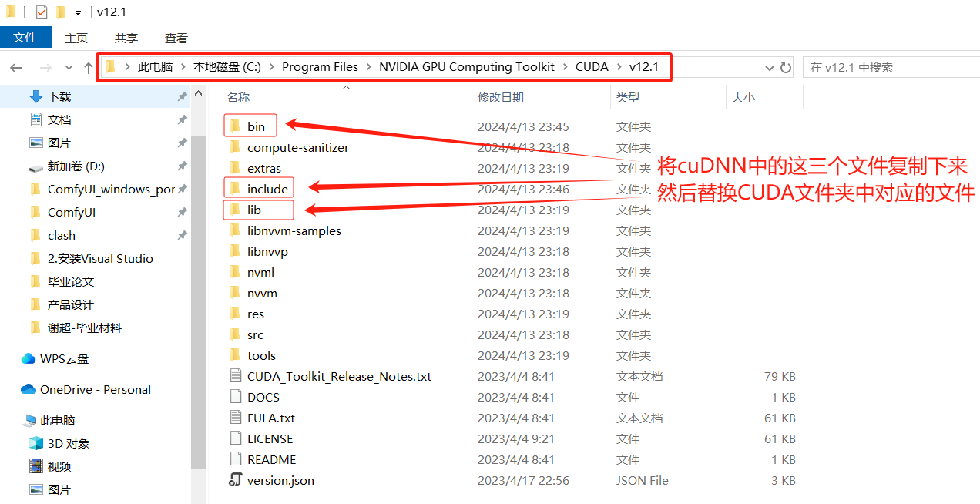Select the clash folder in navigation pane
Image resolution: width=980 pixels, height=504 pixels.
click(x=62, y=235)
